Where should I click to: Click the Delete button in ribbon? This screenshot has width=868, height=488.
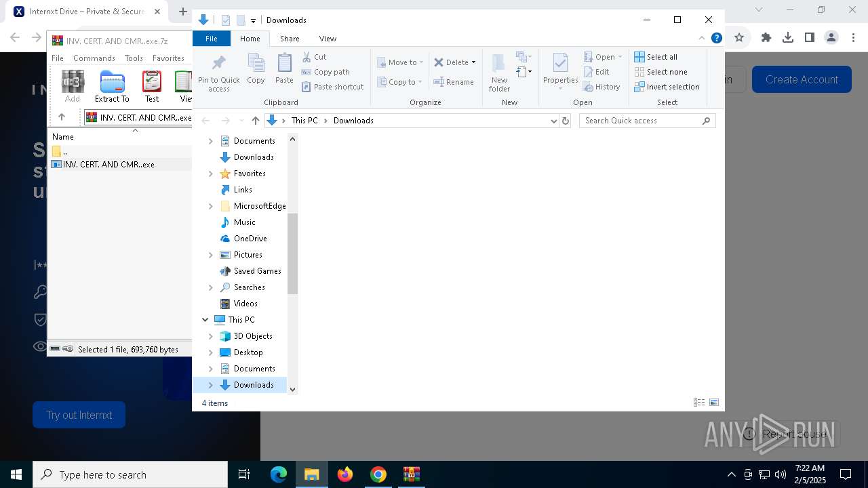pos(451,62)
